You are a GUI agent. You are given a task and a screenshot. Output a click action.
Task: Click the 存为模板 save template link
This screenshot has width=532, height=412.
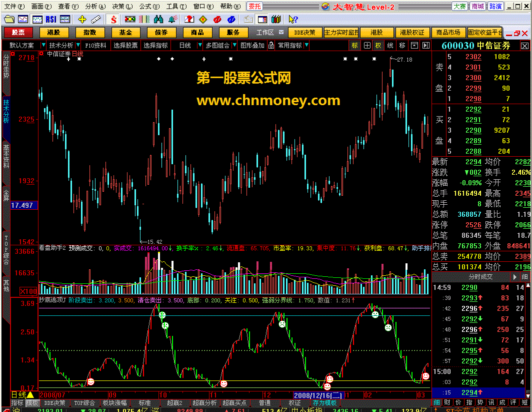pos(324,403)
